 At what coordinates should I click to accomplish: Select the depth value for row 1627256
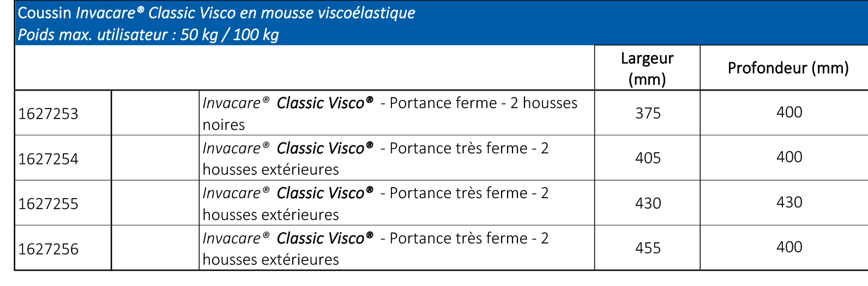(789, 247)
